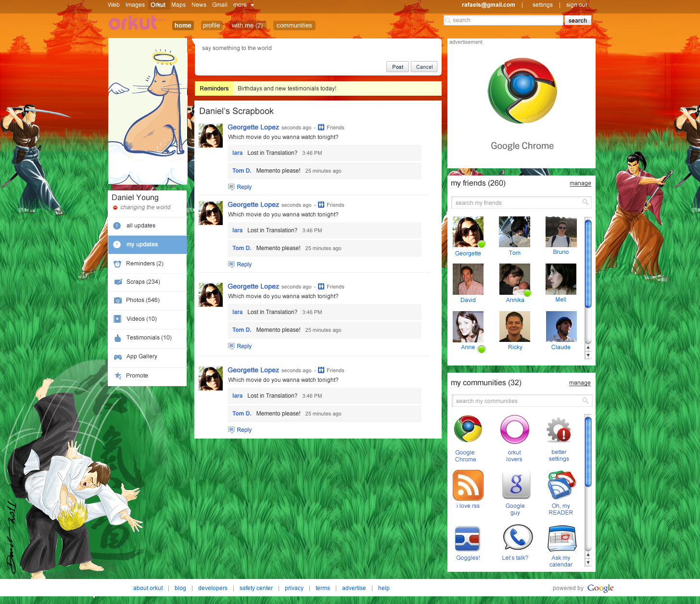Click the Testimonials thumbs-up icon
The image size is (700, 604).
click(x=118, y=338)
